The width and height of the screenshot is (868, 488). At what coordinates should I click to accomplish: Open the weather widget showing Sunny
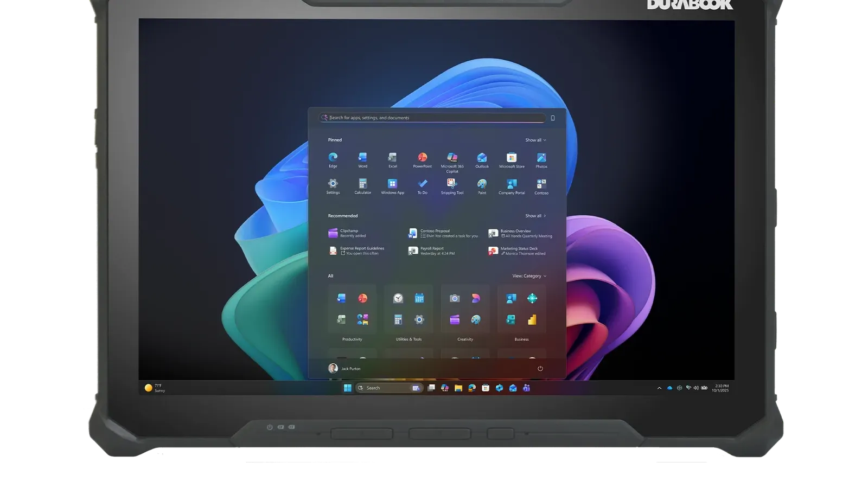tap(155, 388)
